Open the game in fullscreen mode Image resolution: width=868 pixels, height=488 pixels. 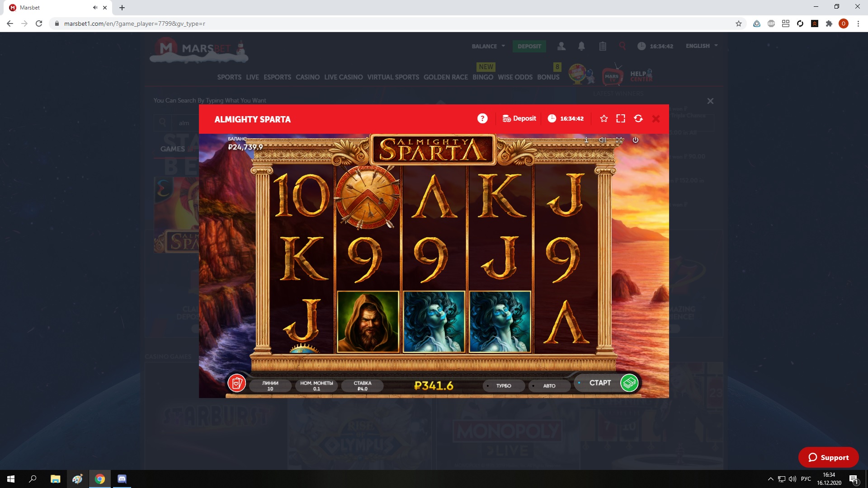[x=621, y=118]
